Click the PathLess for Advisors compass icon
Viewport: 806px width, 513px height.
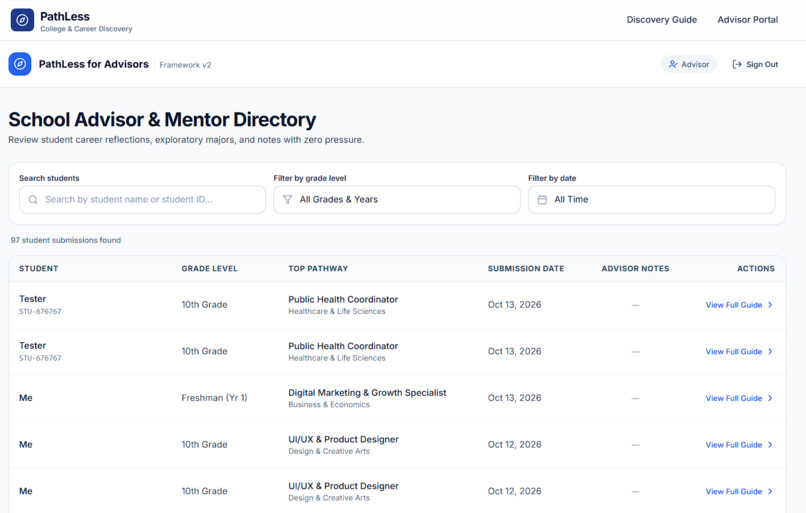tap(20, 64)
